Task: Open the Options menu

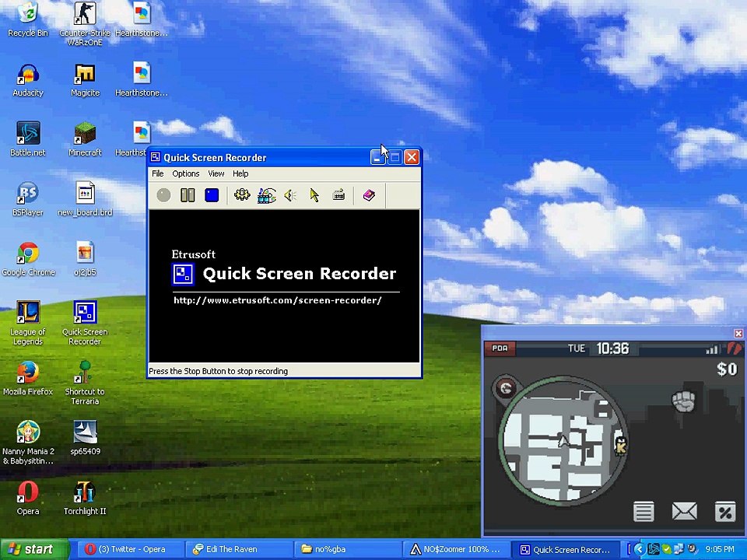Action: pos(186,173)
